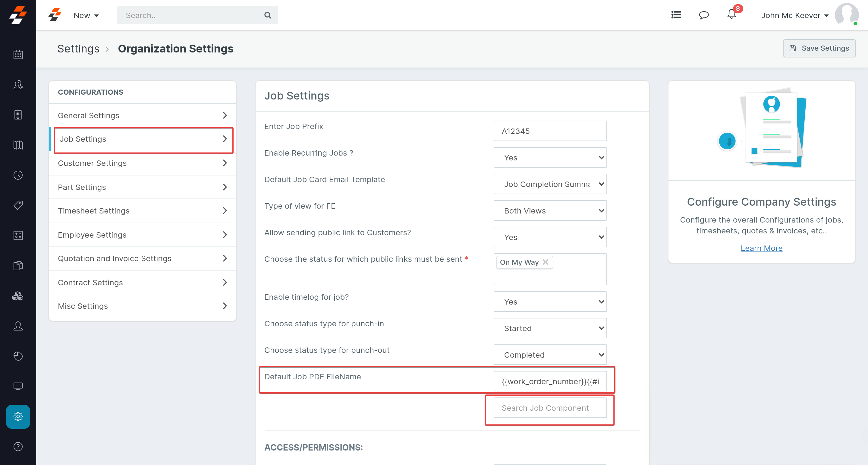
Task: Click the help question mark icon
Action: 18,446
